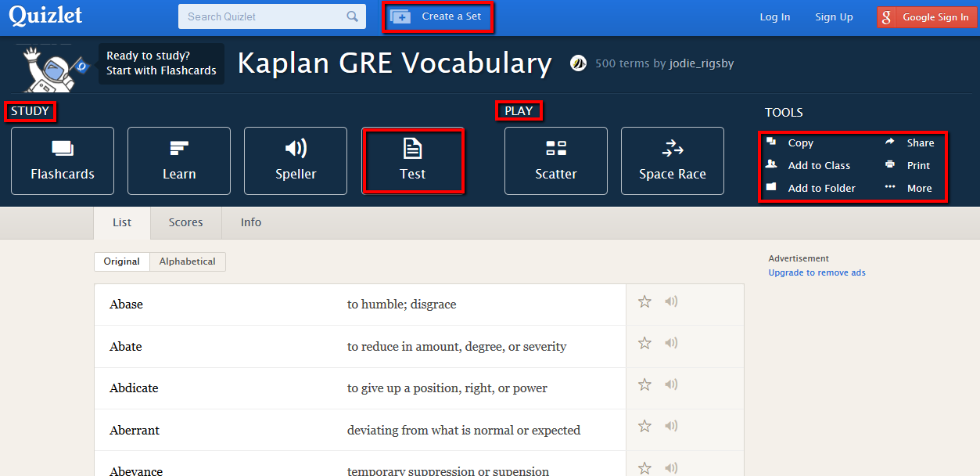Click the author avatar icon
The image size is (980, 476).
[578, 63]
